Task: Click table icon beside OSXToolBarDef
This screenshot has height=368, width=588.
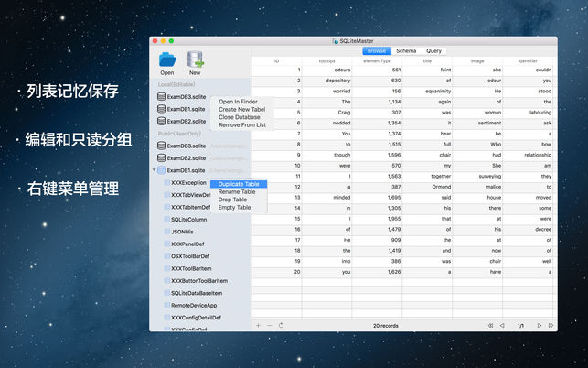Action: point(167,256)
